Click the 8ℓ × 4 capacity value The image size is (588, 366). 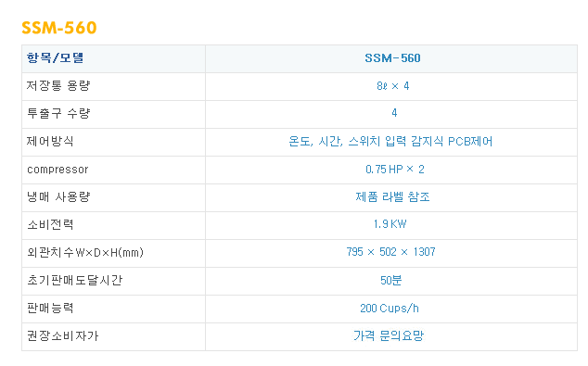tap(392, 86)
